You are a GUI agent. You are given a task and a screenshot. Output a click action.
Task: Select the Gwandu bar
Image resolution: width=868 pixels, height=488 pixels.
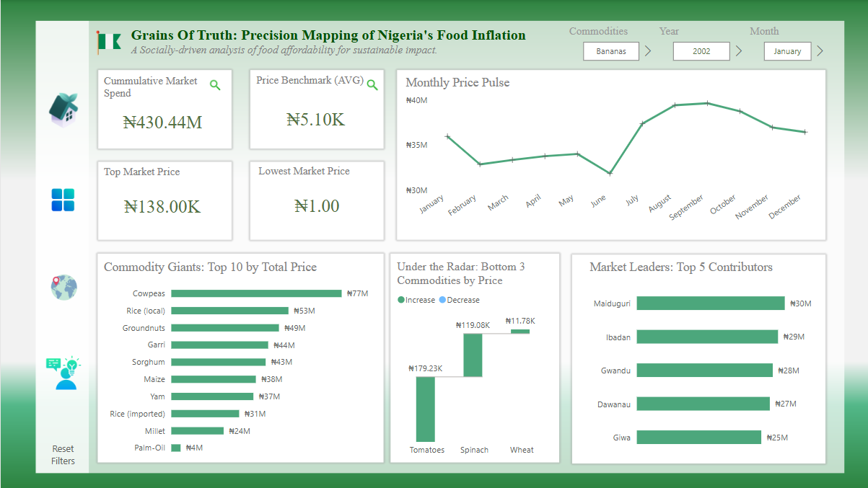(x=704, y=371)
